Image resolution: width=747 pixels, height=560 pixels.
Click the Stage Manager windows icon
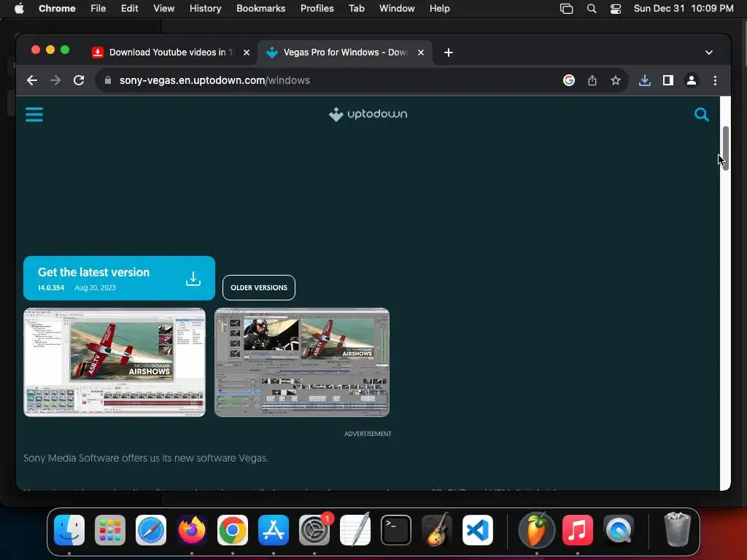[566, 9]
